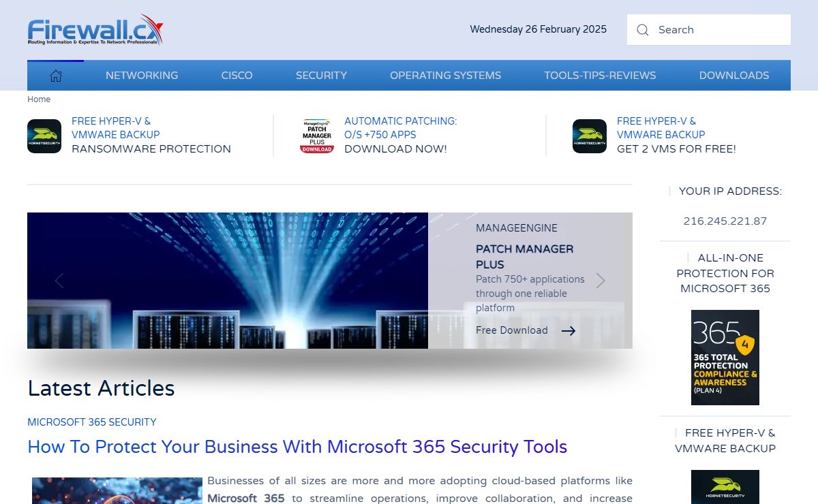
Task: Open How To Protect Your Business article
Action: [x=297, y=447]
